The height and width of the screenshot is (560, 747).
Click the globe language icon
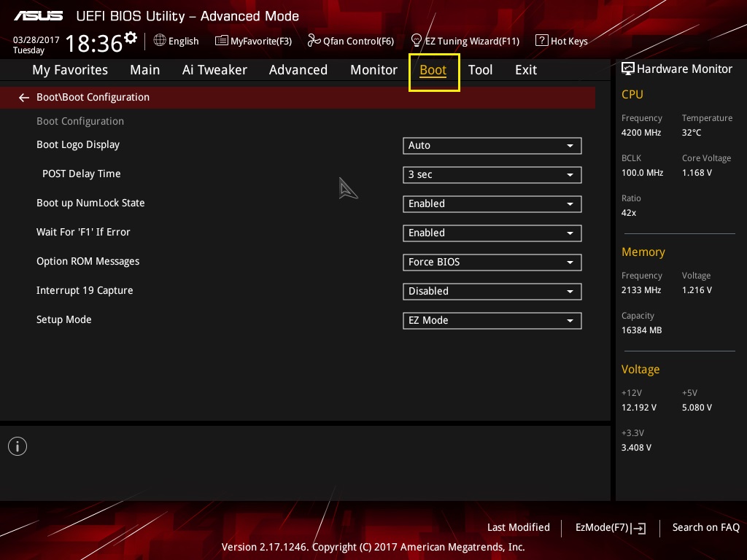[x=160, y=41]
